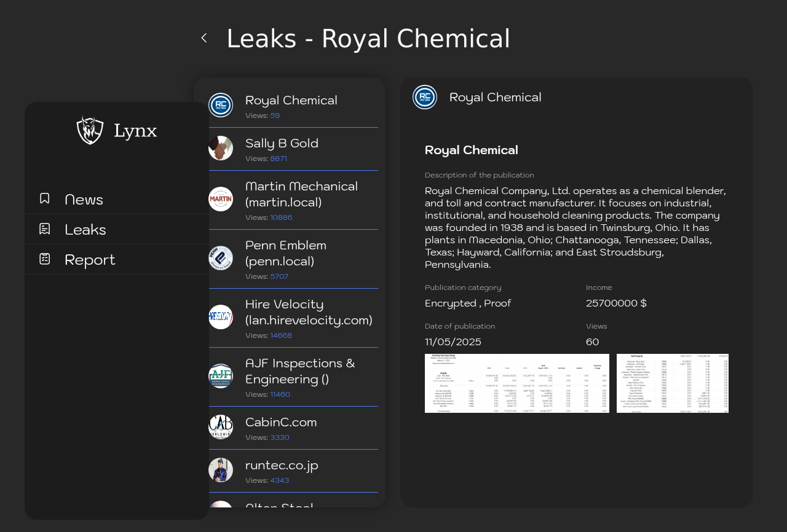This screenshot has width=787, height=532.
Task: Click the Lynx brand name text
Action: click(x=135, y=131)
